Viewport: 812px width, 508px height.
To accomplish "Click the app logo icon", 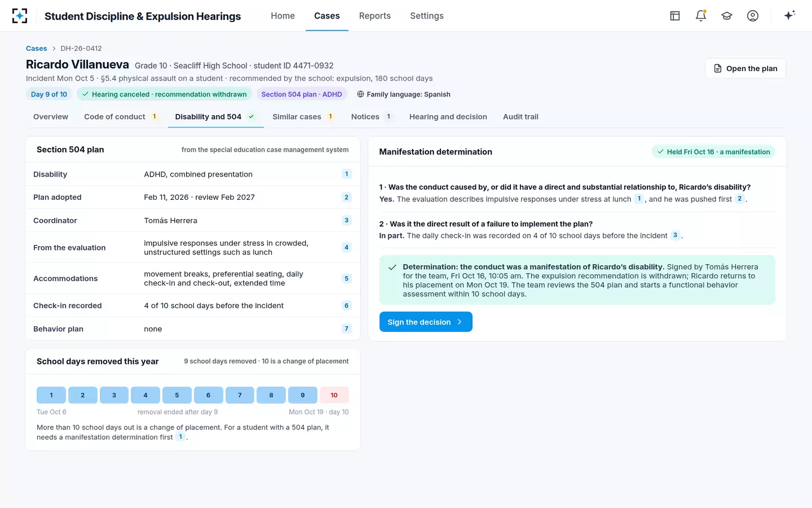I will 20,16.
